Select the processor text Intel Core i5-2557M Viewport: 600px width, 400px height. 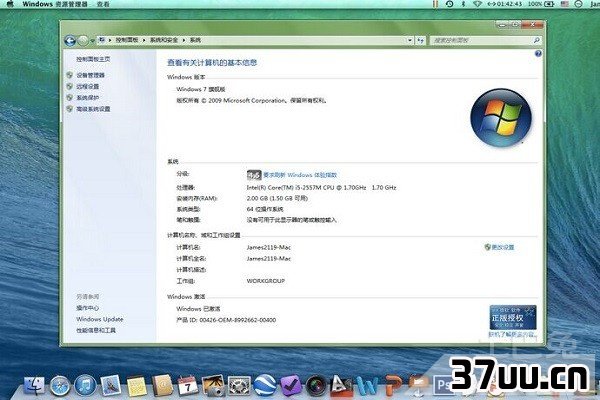(x=321, y=188)
